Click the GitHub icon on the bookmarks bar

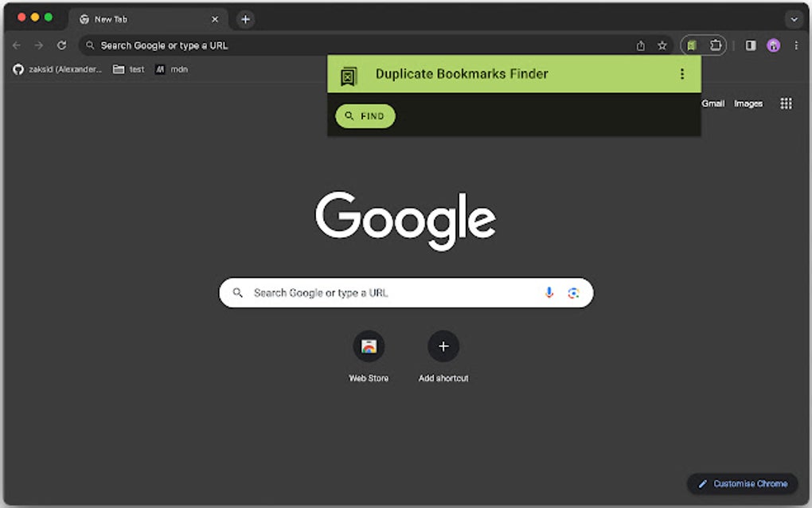[17, 69]
